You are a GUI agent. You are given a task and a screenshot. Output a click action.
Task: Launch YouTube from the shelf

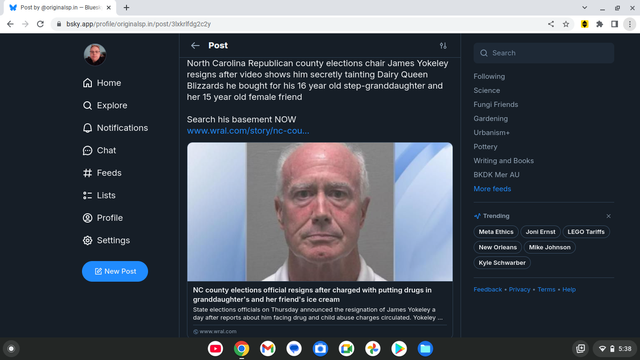coord(215,349)
